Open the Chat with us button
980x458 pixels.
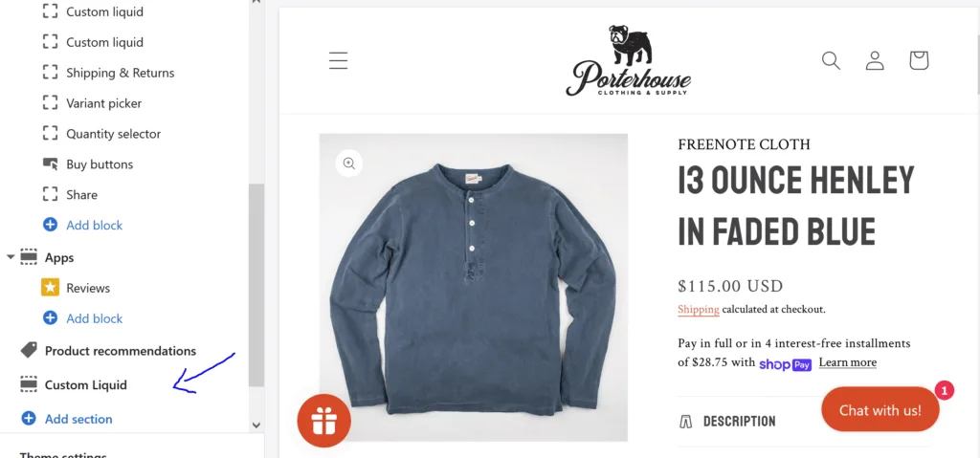coord(880,410)
